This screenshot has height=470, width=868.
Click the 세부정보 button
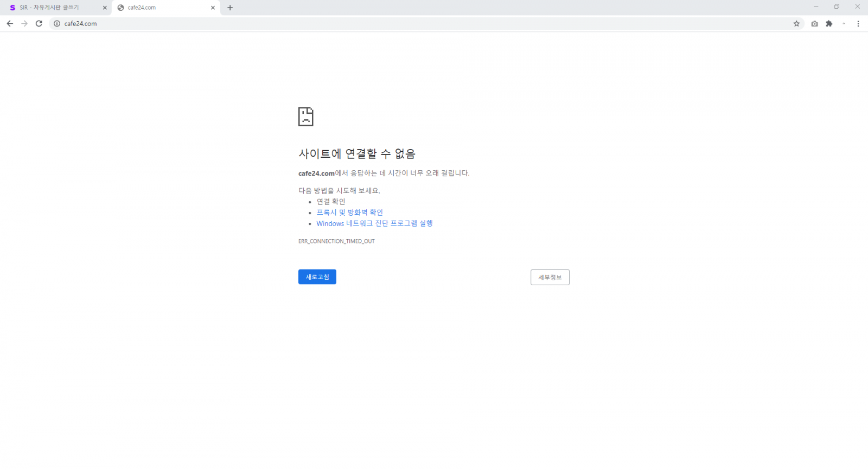tap(550, 277)
